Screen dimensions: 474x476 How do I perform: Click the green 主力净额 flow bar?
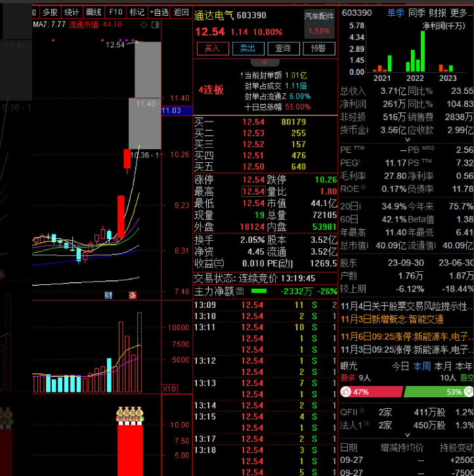point(259,291)
